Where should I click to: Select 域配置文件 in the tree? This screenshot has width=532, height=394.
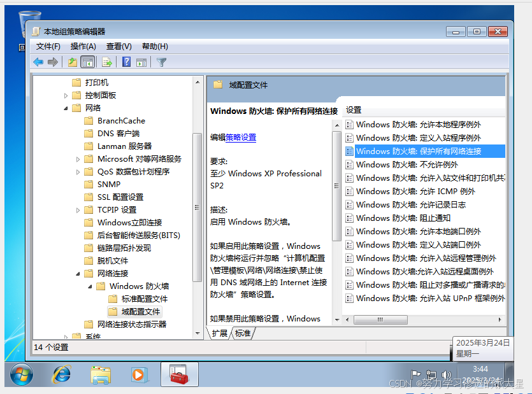click(x=140, y=311)
